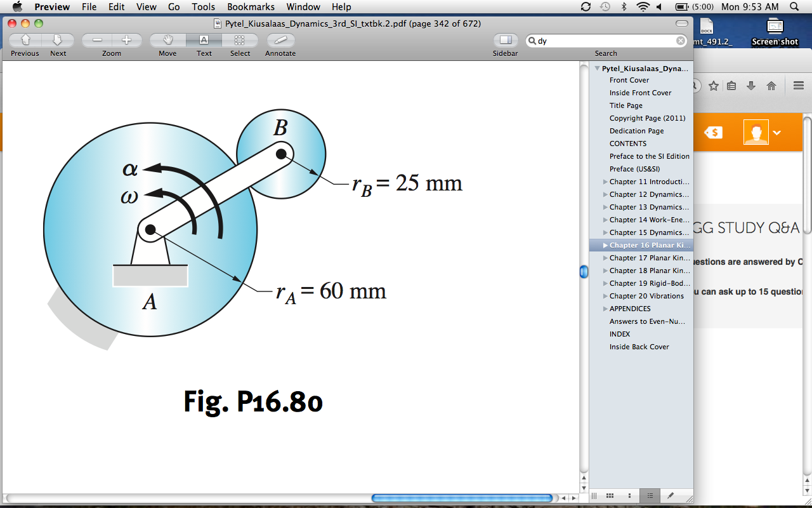Enable single page view mode

630,496
